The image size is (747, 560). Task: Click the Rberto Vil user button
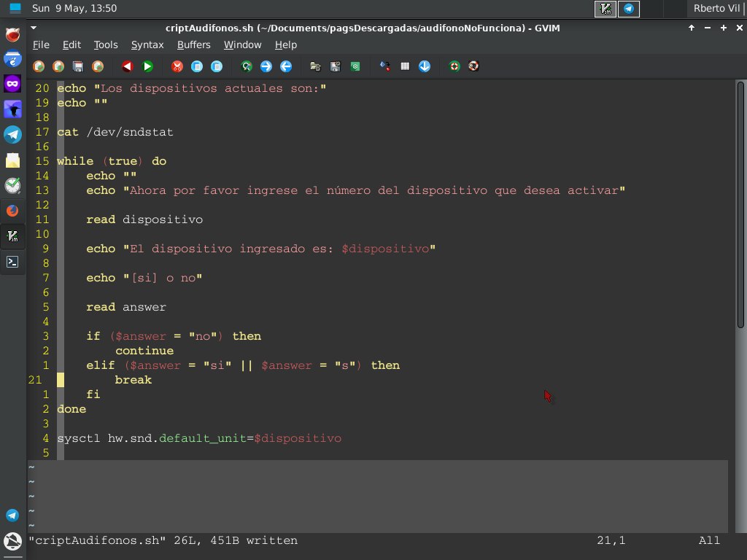coord(716,9)
